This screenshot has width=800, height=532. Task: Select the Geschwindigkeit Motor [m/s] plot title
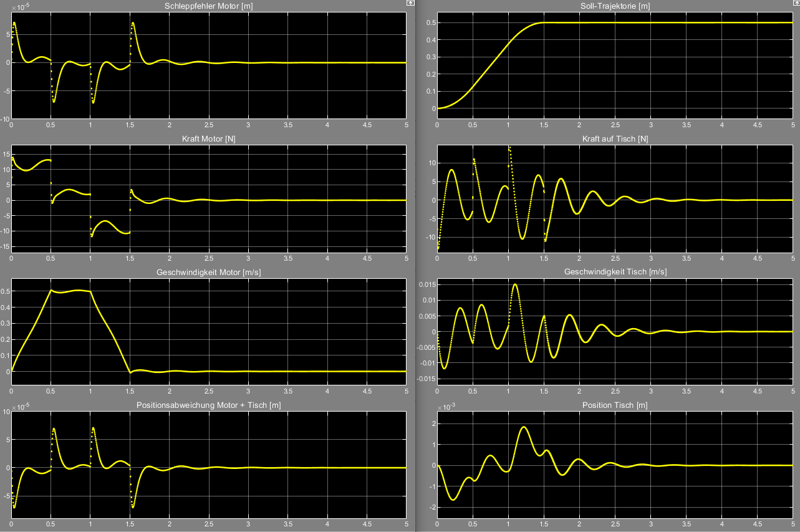208,272
